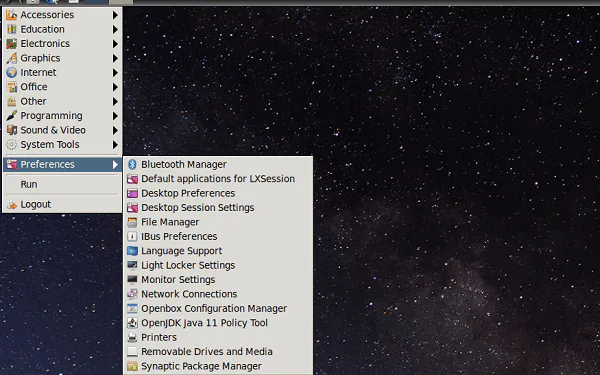Click the Language Support icon
The image size is (600, 375).
click(132, 251)
